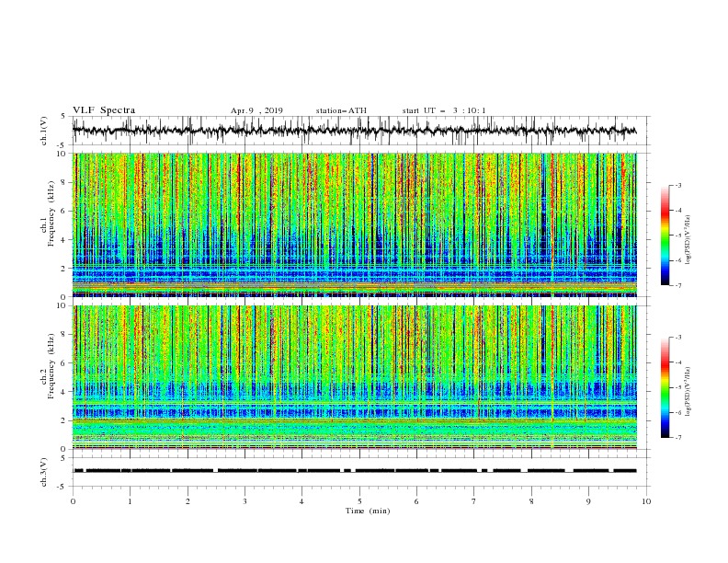Click time axis tick label 8
This screenshot has height=563, width=728.
click(531, 501)
